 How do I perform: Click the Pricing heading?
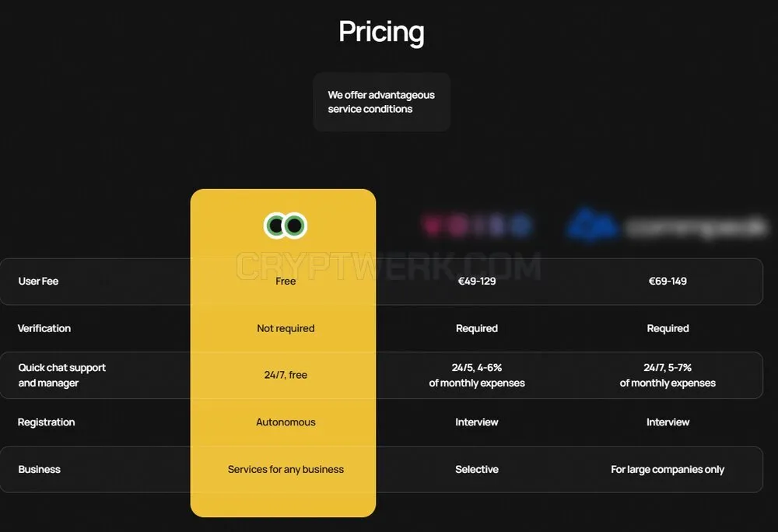381,32
